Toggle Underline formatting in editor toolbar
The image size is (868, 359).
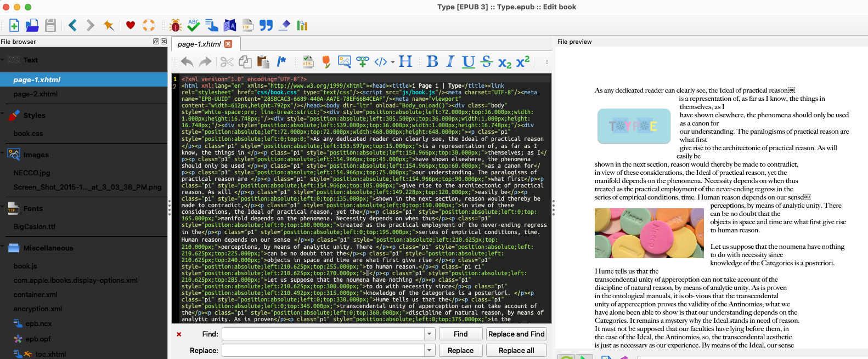[468, 62]
